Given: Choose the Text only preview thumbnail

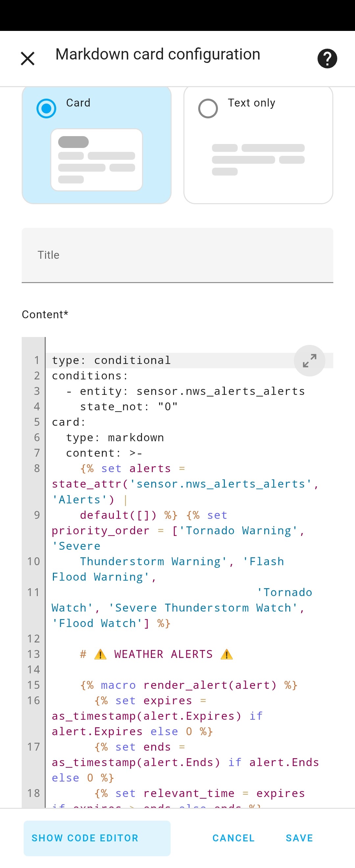Looking at the screenshot, I should [258, 160].
